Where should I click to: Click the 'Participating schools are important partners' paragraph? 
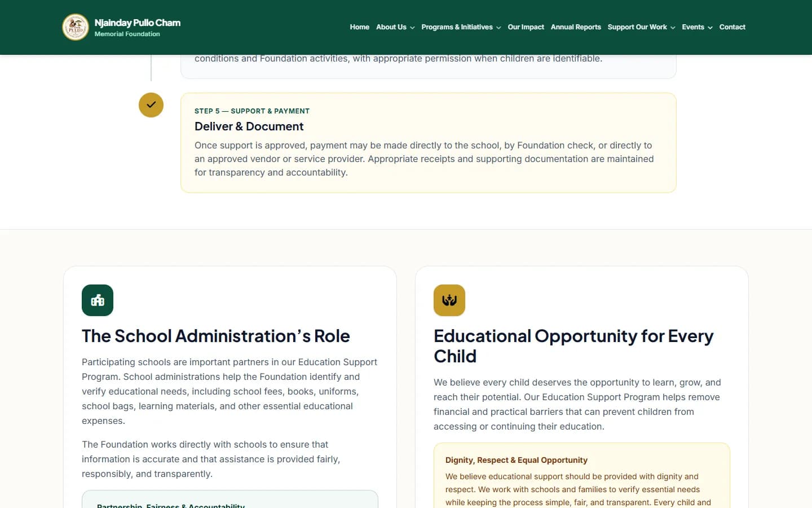pos(230,391)
